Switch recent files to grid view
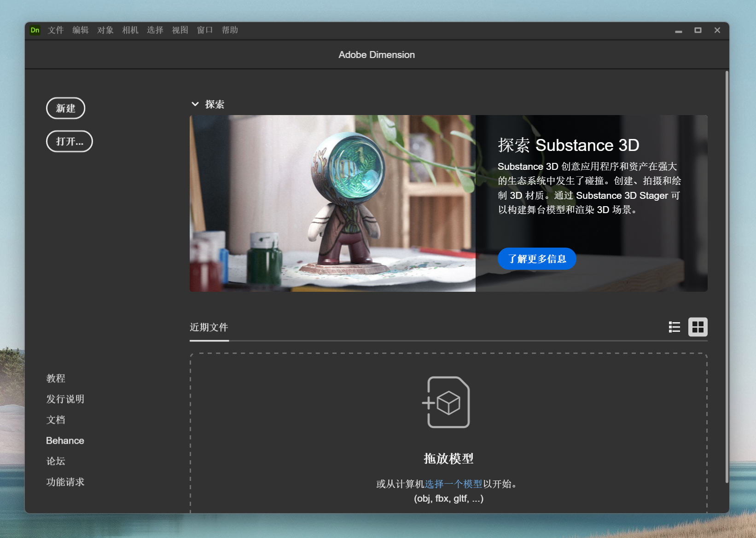The image size is (756, 538). (698, 327)
